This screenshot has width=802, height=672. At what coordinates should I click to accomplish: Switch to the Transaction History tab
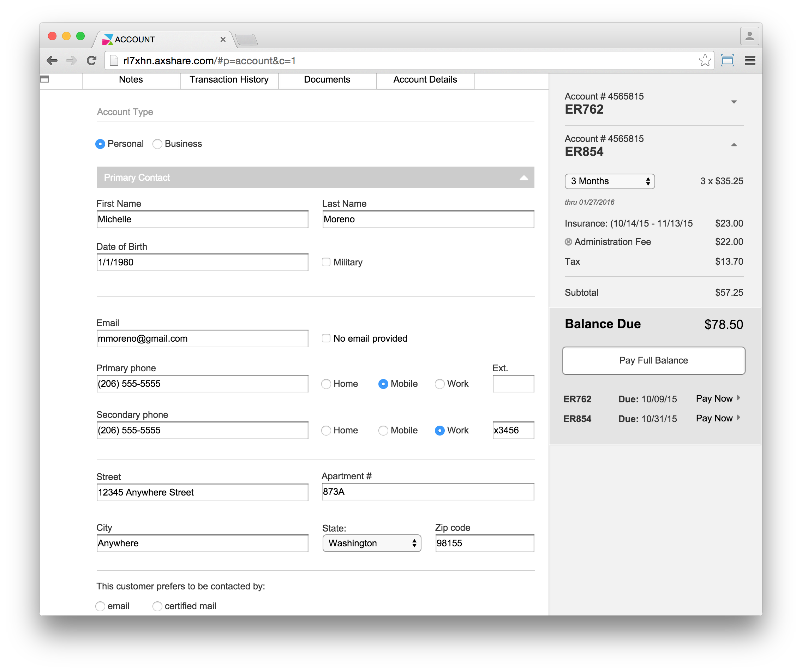pos(229,79)
